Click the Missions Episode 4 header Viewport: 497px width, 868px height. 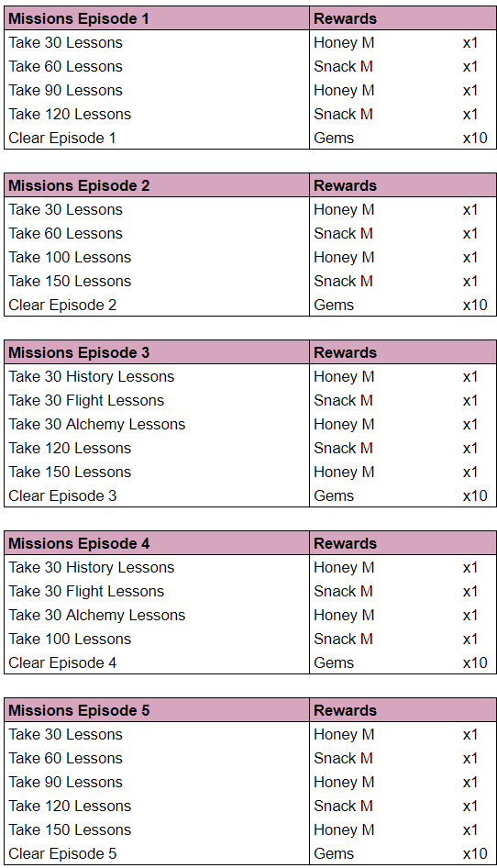click(x=79, y=543)
